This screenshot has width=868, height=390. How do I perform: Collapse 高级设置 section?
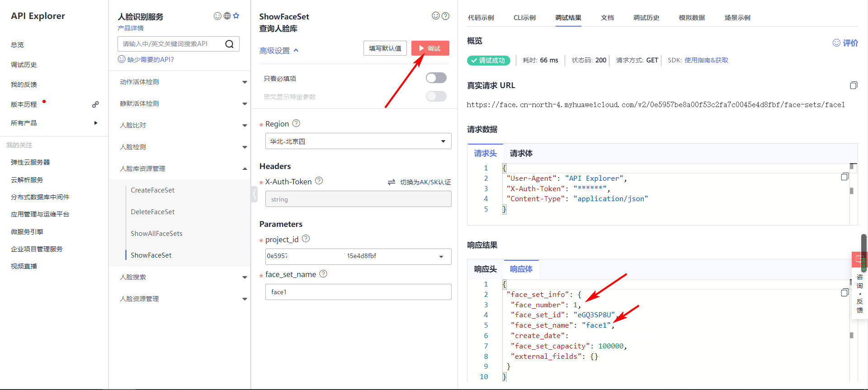[279, 51]
